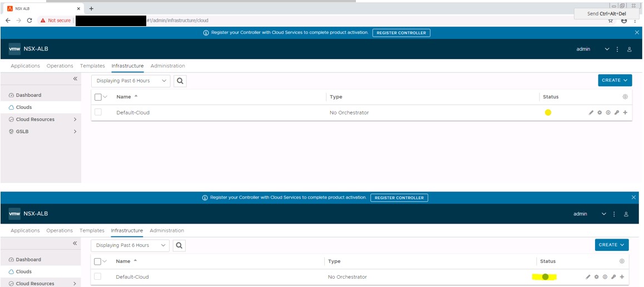Edit Default-Cloud with pencil icon, upper screenshot
Screen dimensions: 644x287
tap(591, 112)
